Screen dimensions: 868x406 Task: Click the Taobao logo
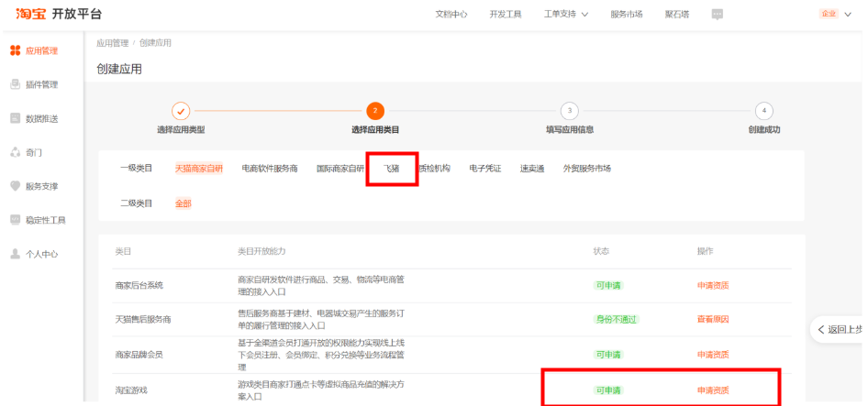31,15
